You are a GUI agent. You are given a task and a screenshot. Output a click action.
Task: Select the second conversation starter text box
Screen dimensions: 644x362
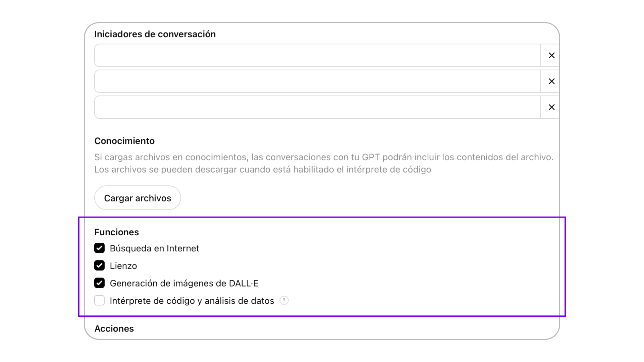click(317, 81)
